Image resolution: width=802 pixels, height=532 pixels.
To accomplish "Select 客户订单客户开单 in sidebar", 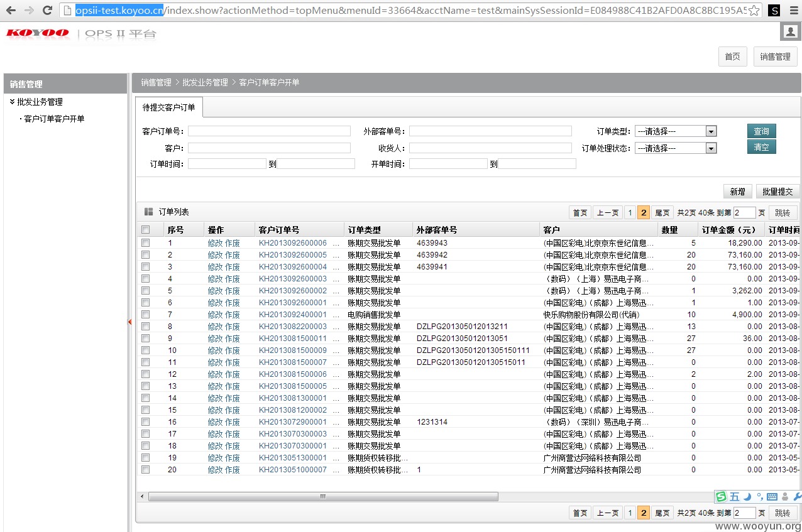I will pos(54,119).
